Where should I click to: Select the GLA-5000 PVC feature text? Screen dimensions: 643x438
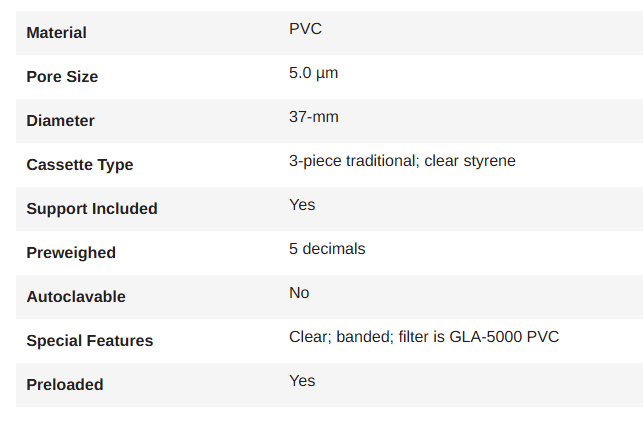click(x=504, y=337)
